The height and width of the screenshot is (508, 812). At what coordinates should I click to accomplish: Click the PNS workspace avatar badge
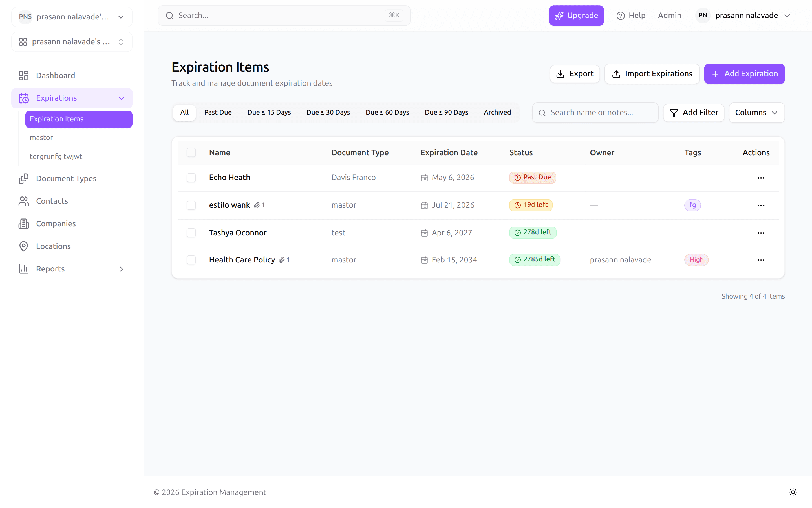(25, 17)
